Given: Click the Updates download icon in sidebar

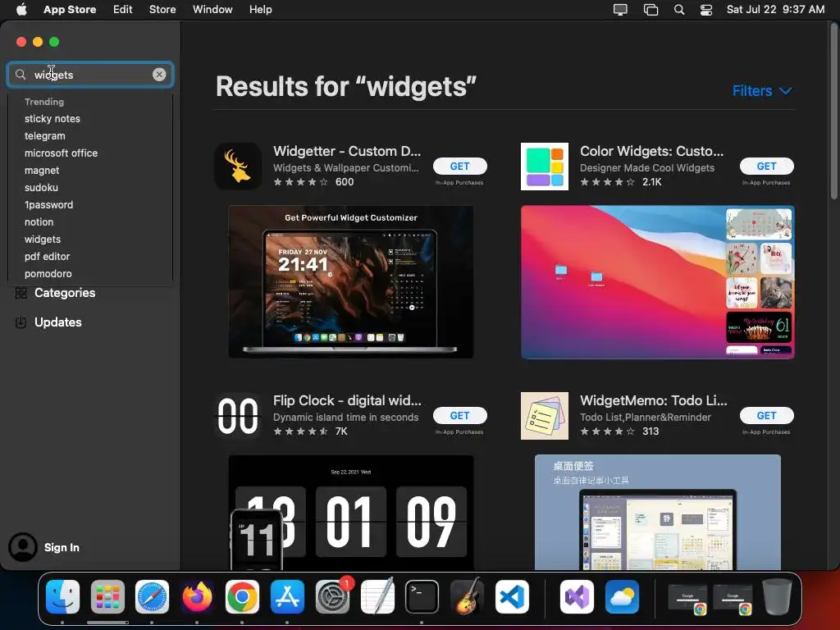Looking at the screenshot, I should coord(21,322).
